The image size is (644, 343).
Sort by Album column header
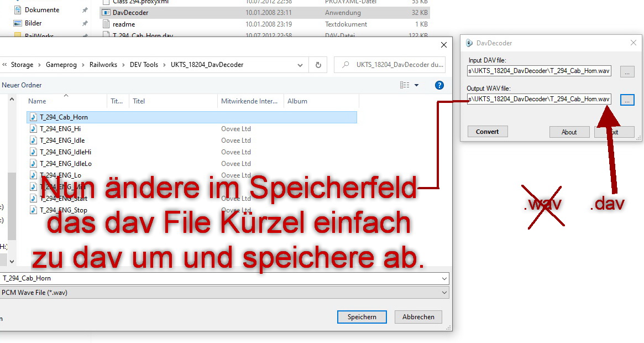[x=321, y=101]
